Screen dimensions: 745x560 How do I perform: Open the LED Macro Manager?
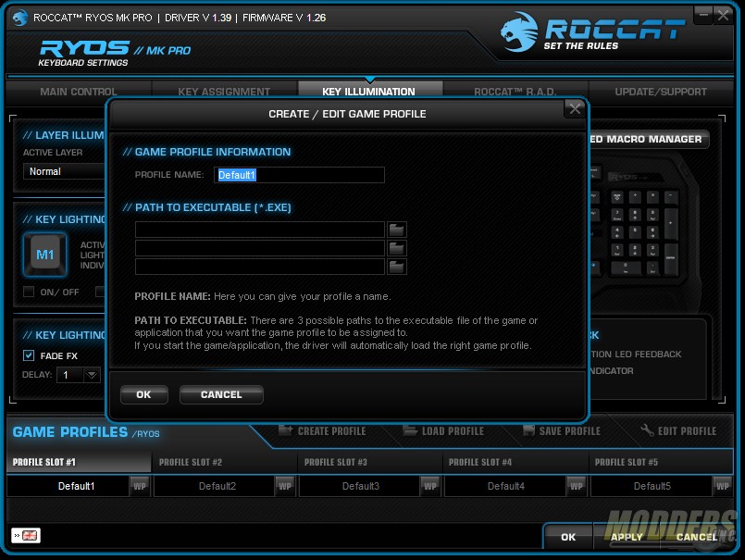coord(648,139)
